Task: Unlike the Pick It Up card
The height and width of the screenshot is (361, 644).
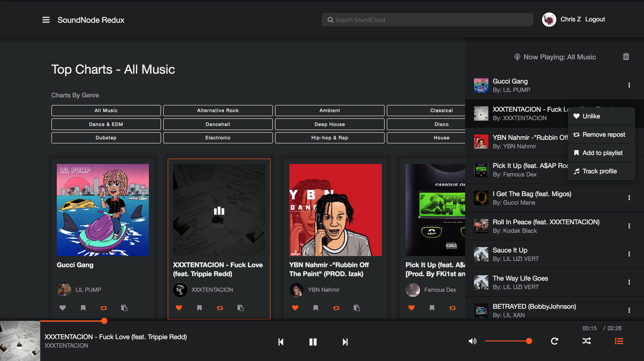Action: [411, 308]
